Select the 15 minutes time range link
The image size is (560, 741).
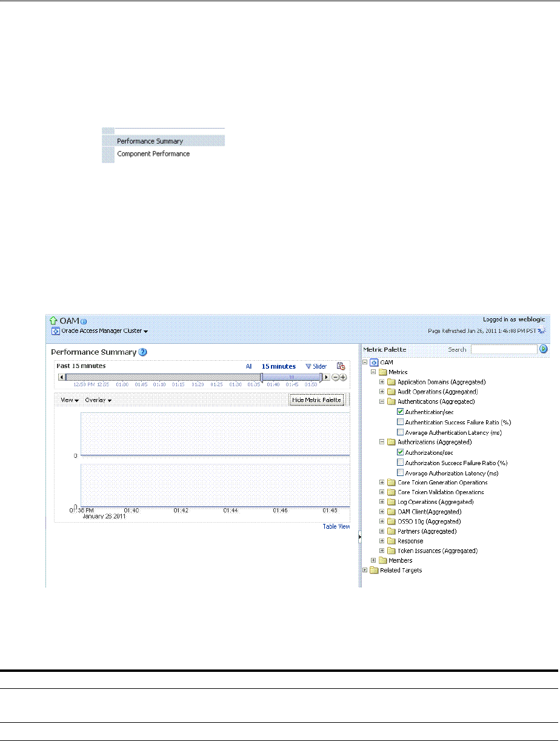(279, 366)
